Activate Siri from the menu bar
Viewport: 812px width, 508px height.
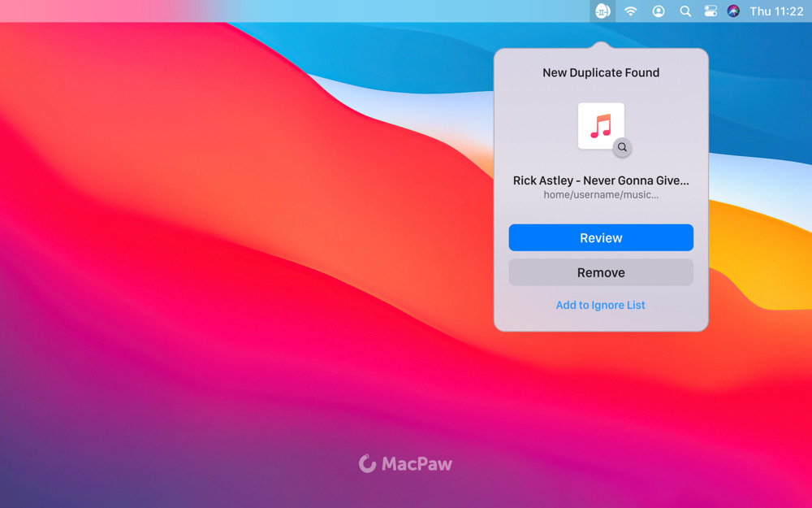(x=733, y=11)
